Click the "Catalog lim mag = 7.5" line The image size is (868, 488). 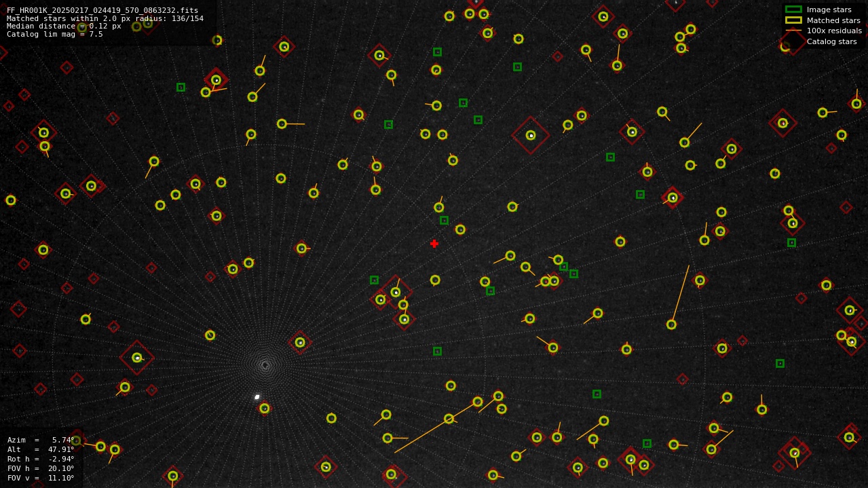[x=55, y=35]
